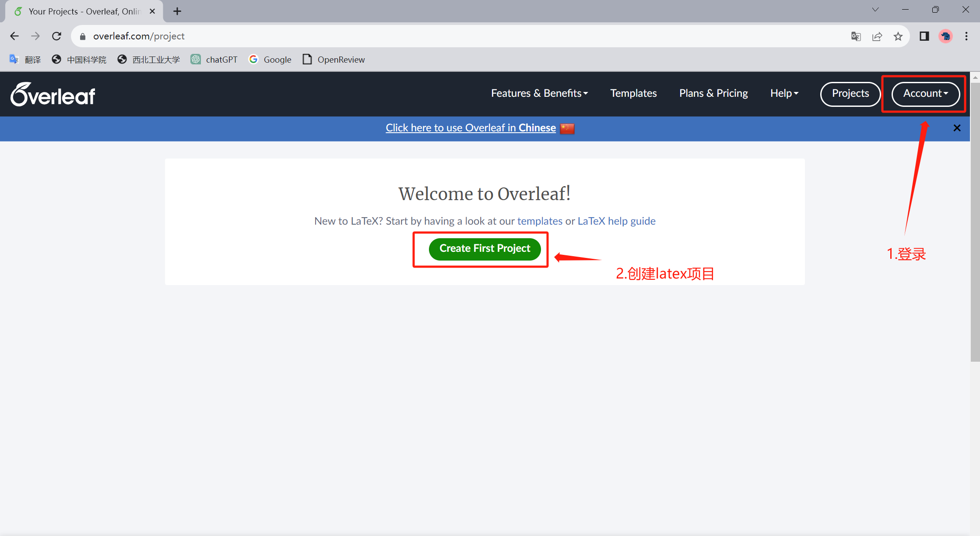This screenshot has width=980, height=536.
Task: Click the share page icon
Action: click(877, 36)
